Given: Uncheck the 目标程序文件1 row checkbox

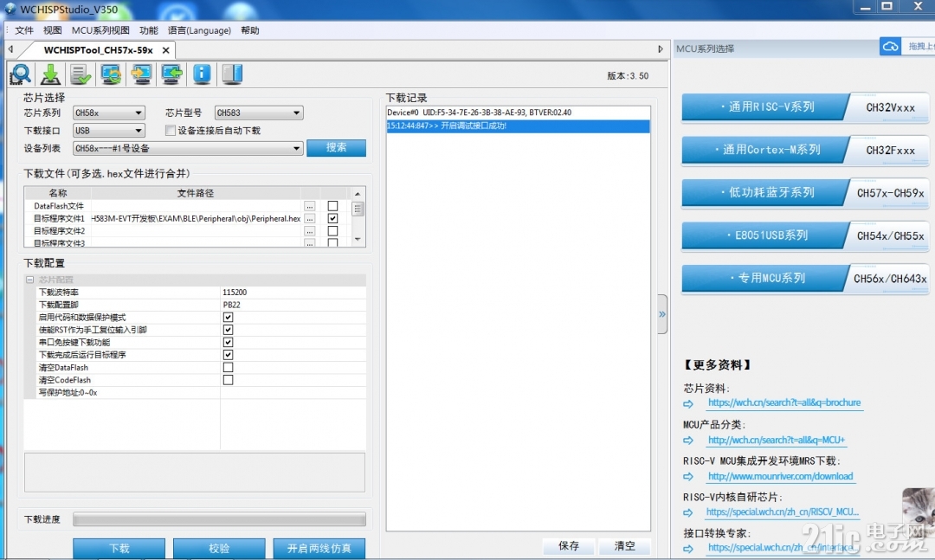Looking at the screenshot, I should (x=332, y=218).
